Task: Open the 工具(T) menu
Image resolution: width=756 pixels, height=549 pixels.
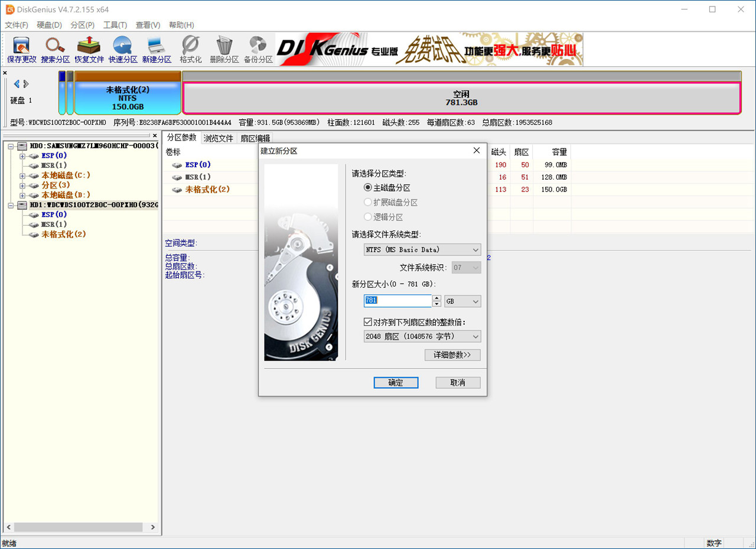Action: tap(115, 25)
